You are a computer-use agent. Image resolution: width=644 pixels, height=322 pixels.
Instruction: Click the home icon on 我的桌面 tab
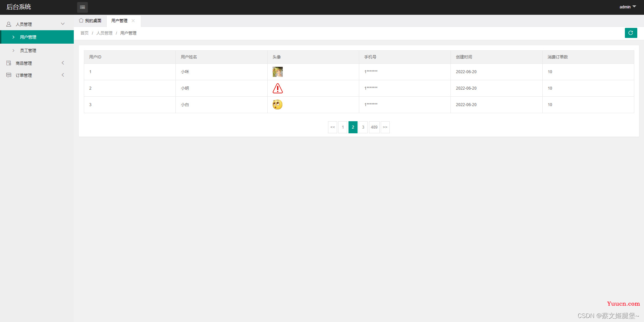tap(81, 20)
